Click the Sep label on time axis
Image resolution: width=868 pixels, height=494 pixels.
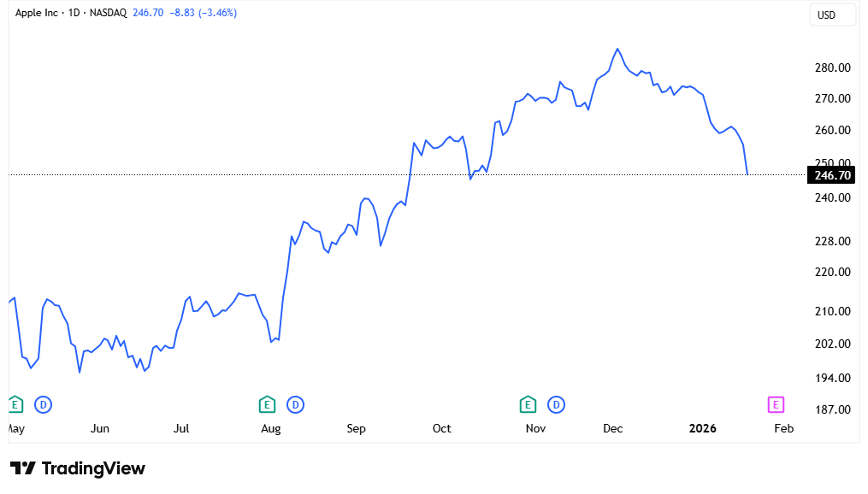click(357, 428)
